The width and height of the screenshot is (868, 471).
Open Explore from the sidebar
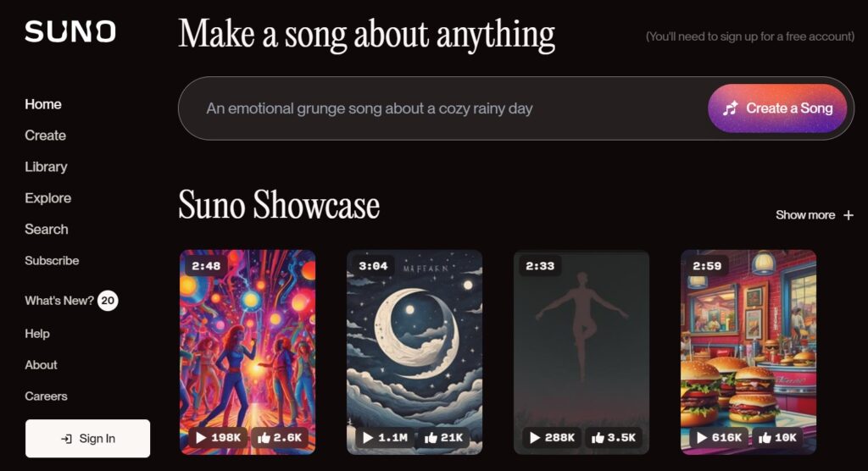tap(48, 197)
